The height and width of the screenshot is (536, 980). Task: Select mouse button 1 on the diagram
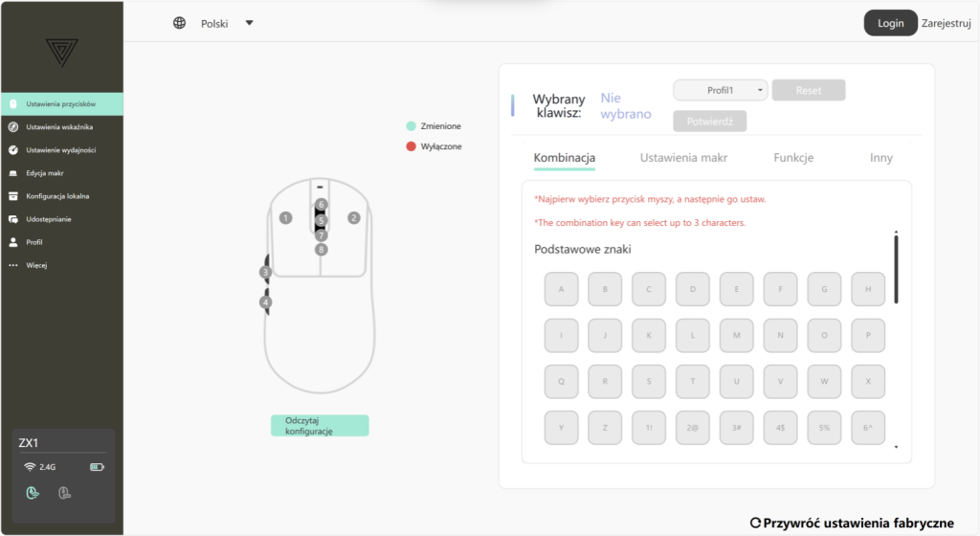[x=285, y=218]
